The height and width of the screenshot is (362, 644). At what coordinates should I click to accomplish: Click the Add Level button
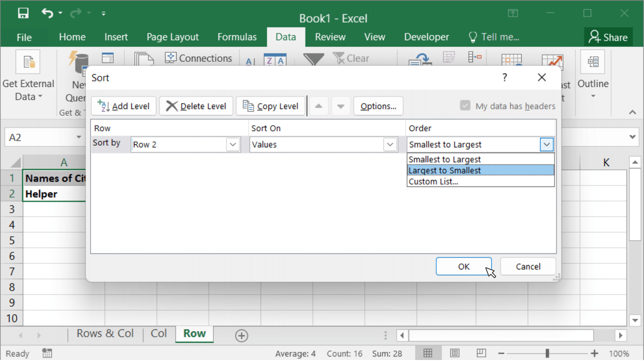[x=124, y=106]
